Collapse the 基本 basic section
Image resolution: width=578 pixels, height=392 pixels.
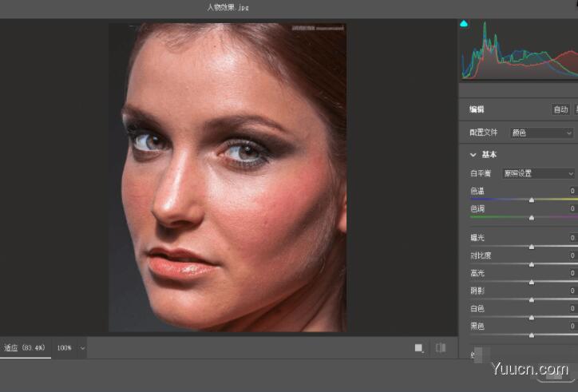click(x=473, y=155)
